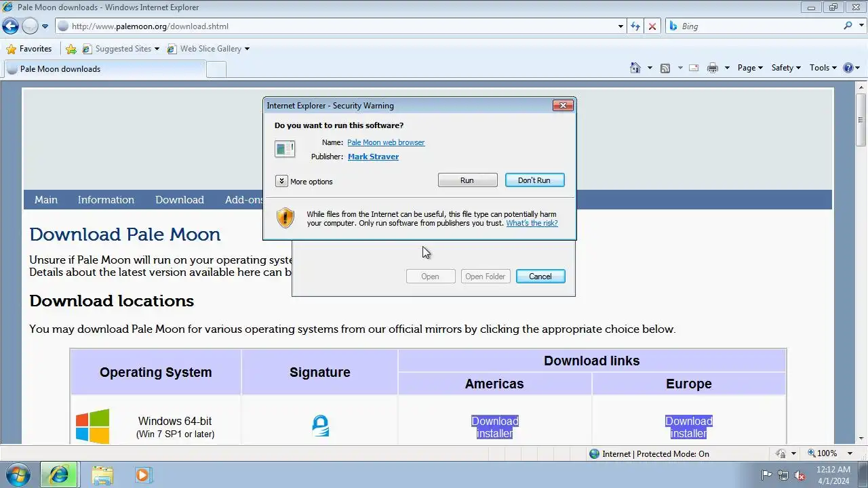The height and width of the screenshot is (488, 868).
Task: Click the Action Center flag icon
Action: tap(766, 475)
